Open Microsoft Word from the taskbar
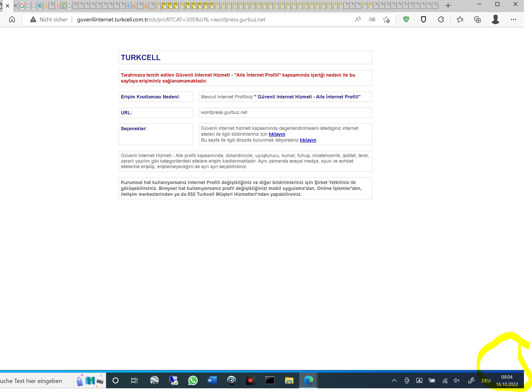This screenshot has height=392, width=532. pyautogui.click(x=212, y=381)
